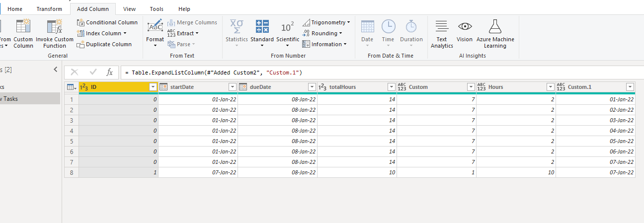
Task: Change data type icon of dueDate column
Action: pos(243,87)
